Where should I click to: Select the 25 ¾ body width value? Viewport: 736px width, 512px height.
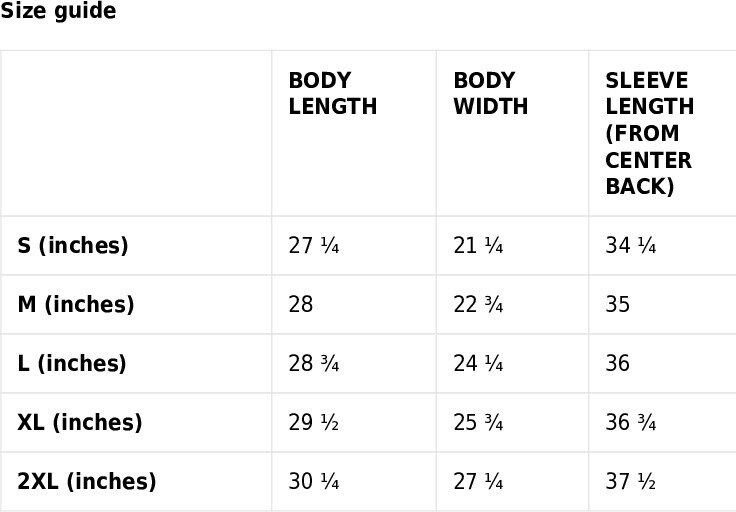point(478,422)
